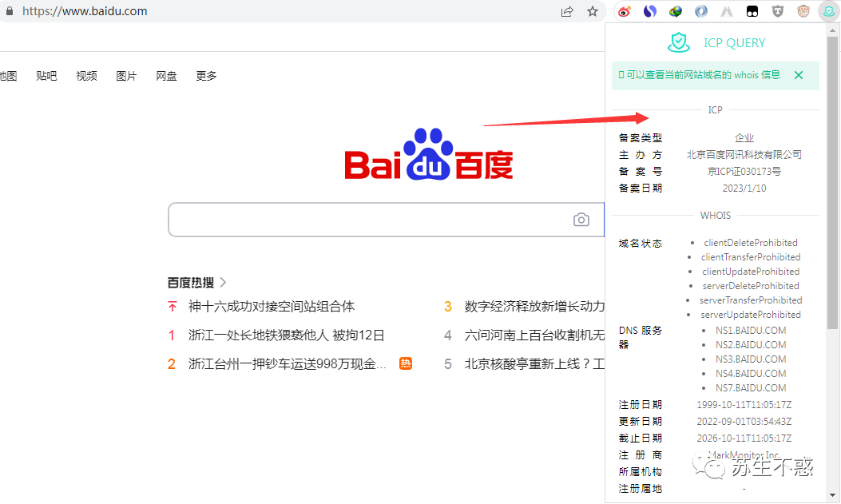Dismiss the whois info notice banner
The height and width of the screenshot is (504, 841).
[x=799, y=75]
